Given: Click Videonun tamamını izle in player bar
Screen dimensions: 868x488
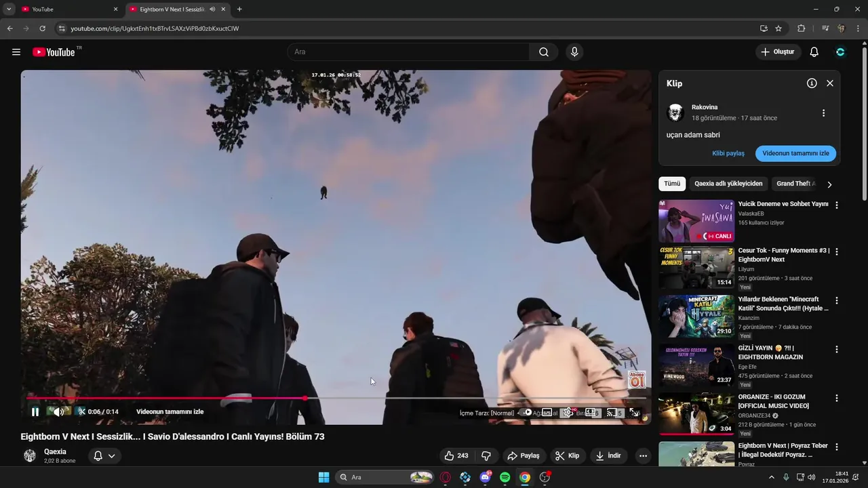Looking at the screenshot, I should point(170,411).
